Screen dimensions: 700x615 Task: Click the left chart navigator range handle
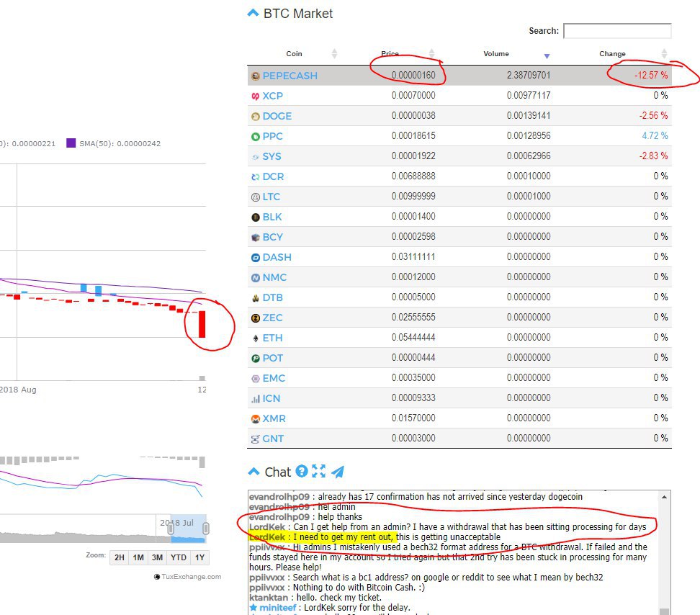pos(171,529)
